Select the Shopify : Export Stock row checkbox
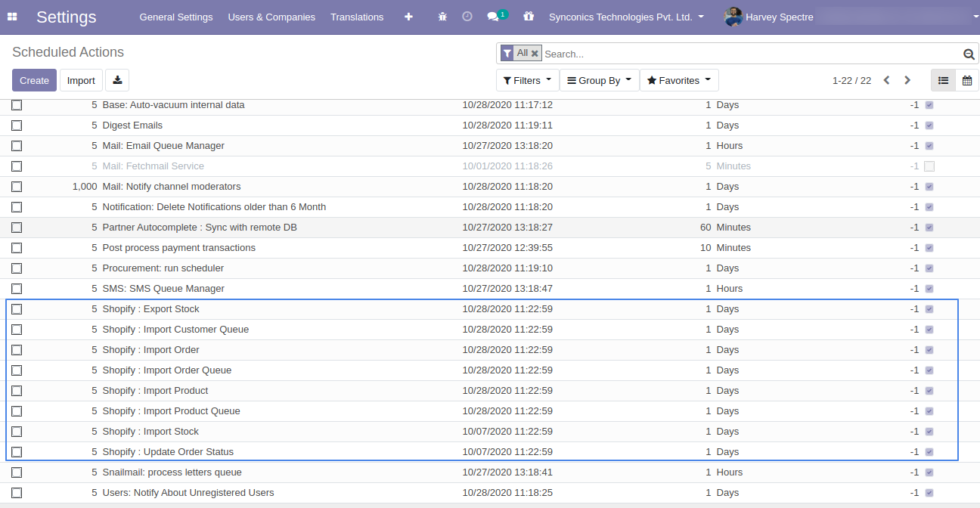 (17, 309)
